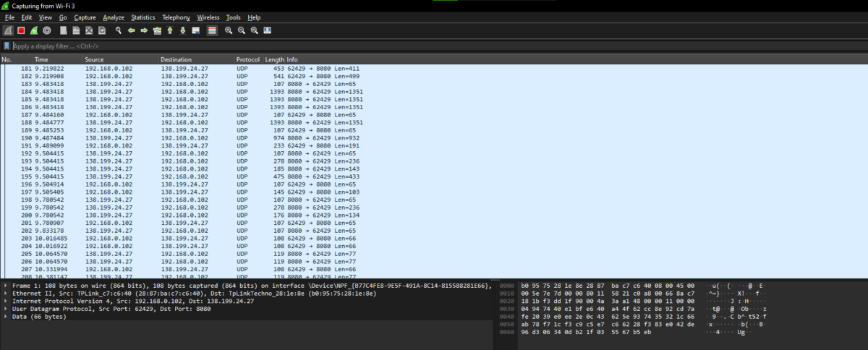
Task: Expand the Ethernet II tree row
Action: coord(7,293)
